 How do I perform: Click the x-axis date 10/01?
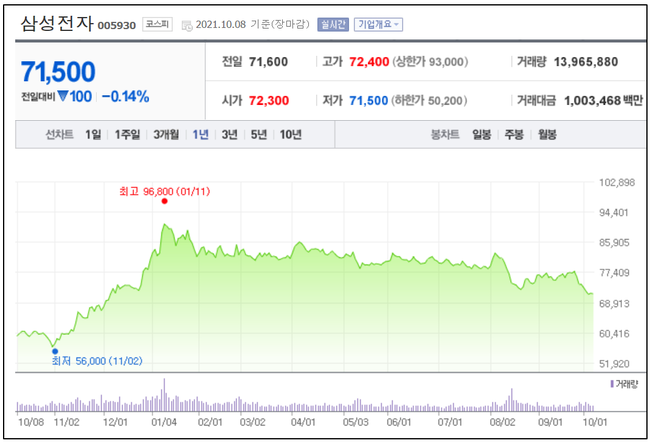(595, 422)
